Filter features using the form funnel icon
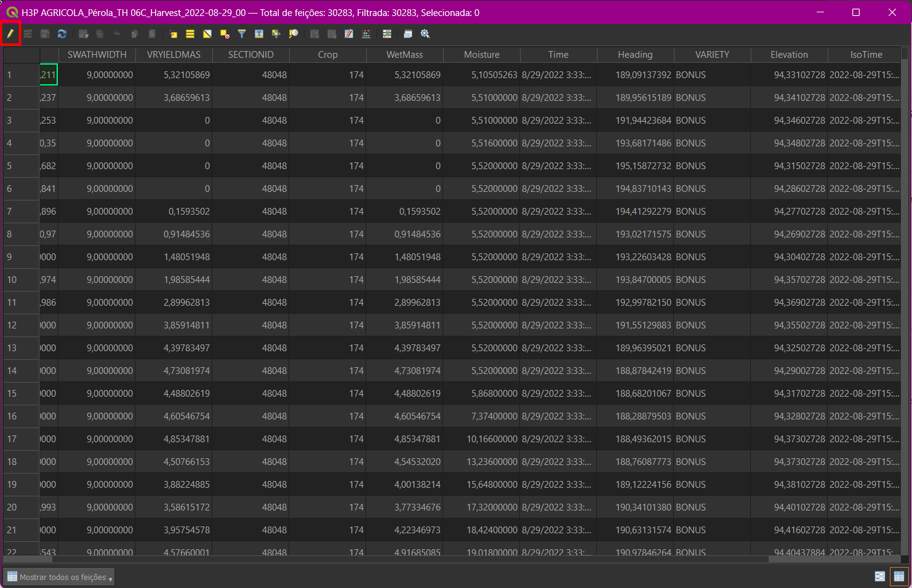 click(242, 34)
